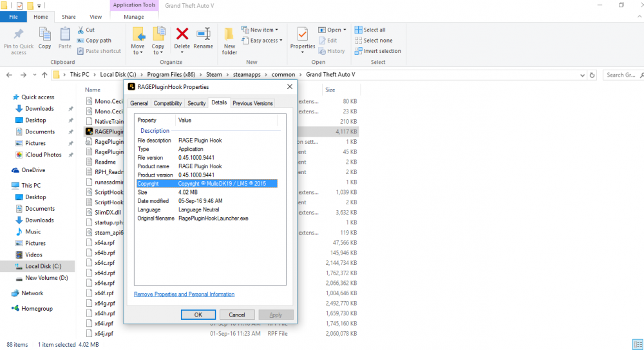Go forward with the Forward arrow
Screen dimensions: 644x350
click(23, 75)
